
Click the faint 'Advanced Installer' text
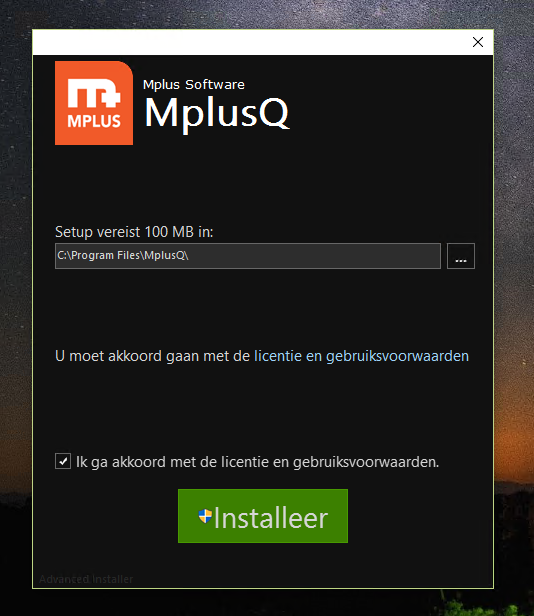[x=86, y=579]
